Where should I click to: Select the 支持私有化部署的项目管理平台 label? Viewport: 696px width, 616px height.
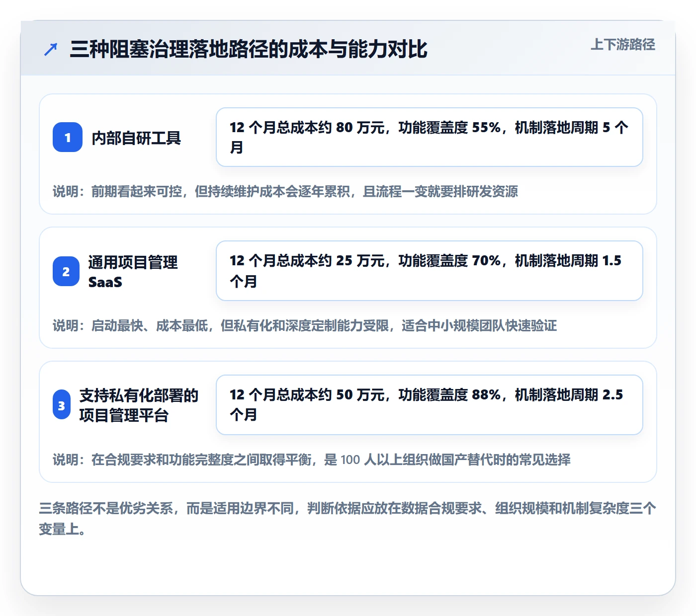[139, 405]
